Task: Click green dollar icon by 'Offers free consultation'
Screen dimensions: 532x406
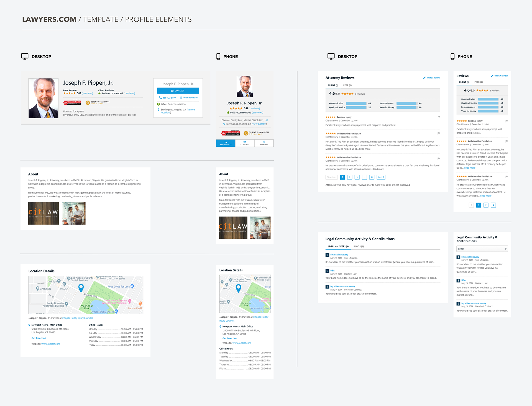Action: (x=158, y=104)
